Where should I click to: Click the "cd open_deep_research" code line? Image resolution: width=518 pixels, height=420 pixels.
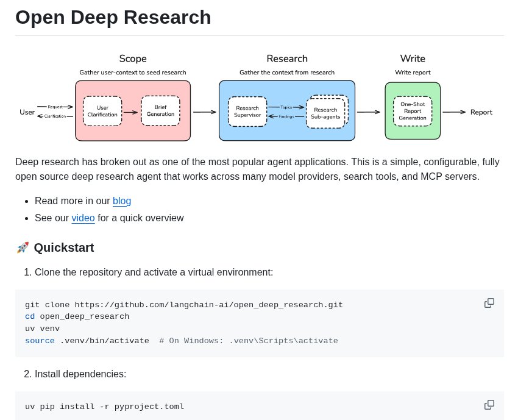click(77, 316)
